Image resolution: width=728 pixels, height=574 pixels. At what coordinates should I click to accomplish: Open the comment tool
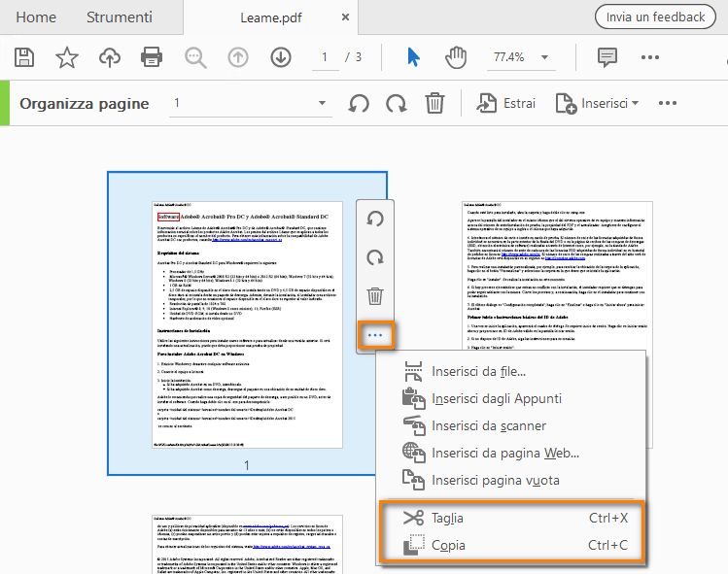[607, 57]
